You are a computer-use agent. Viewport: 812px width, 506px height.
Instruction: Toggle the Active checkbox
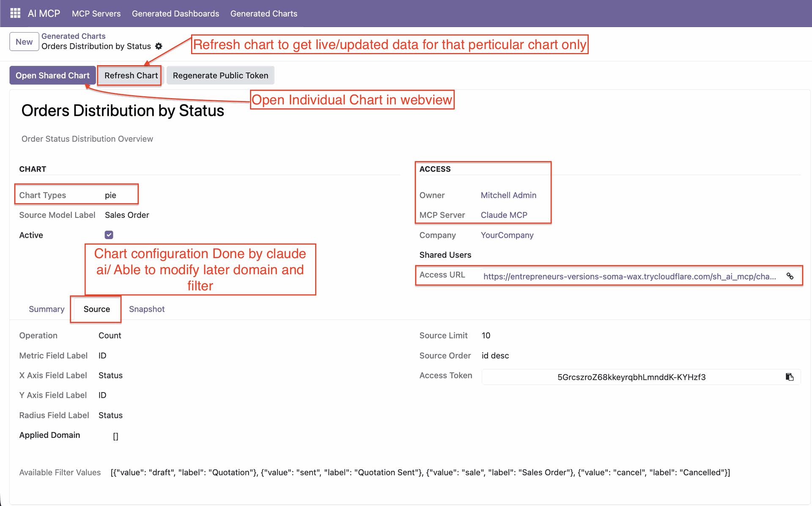[x=109, y=235]
